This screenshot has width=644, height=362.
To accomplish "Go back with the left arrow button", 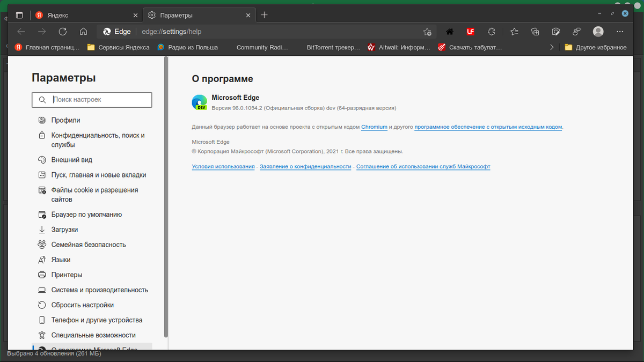I will click(x=21, y=32).
